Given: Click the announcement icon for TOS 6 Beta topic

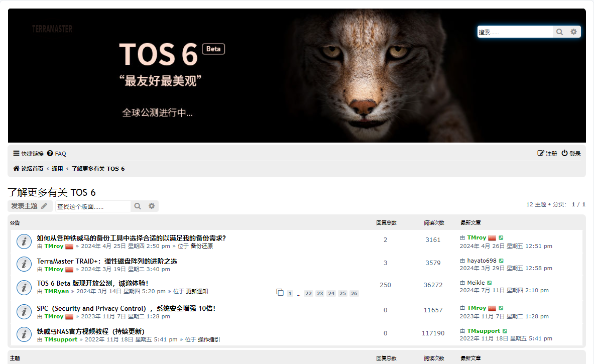Looking at the screenshot, I should pyautogui.click(x=24, y=287).
